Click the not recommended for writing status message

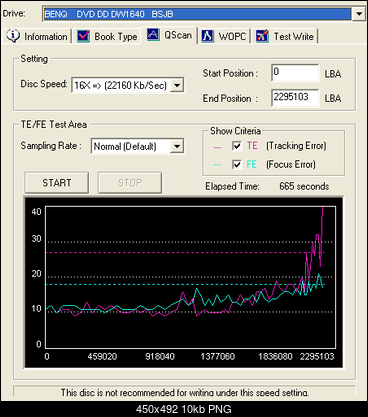[x=185, y=393]
